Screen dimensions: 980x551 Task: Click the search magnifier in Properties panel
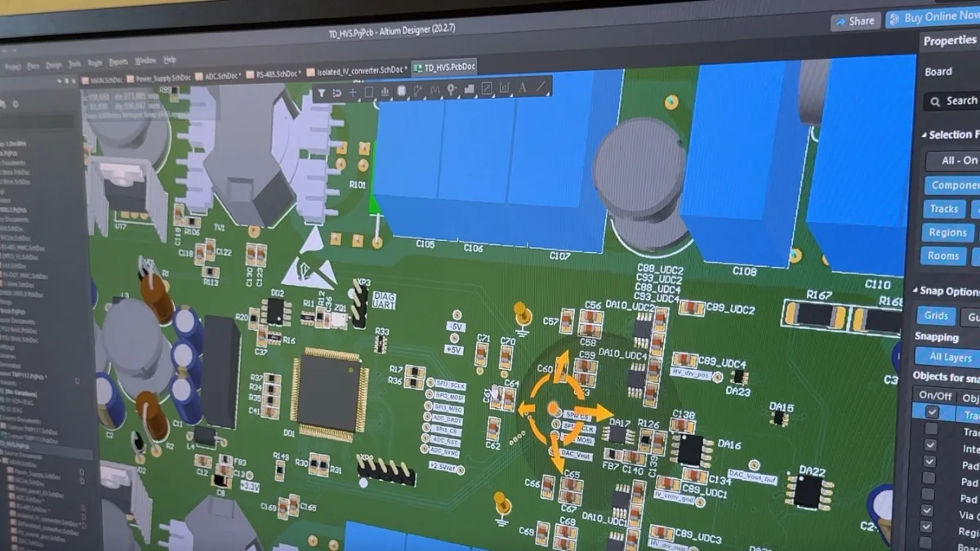point(934,101)
